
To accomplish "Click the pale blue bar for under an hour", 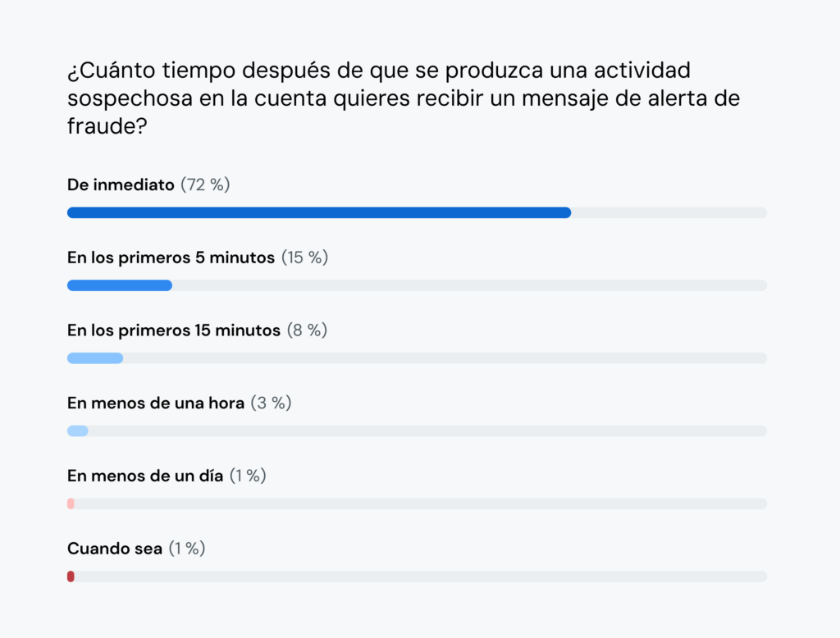I will 77,431.
